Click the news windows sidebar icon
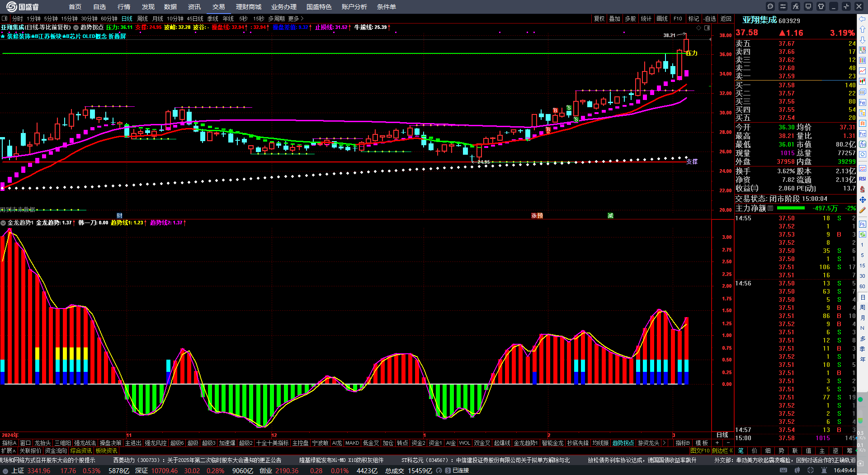Image resolution: width=868 pixels, height=475 pixels. coord(863,92)
